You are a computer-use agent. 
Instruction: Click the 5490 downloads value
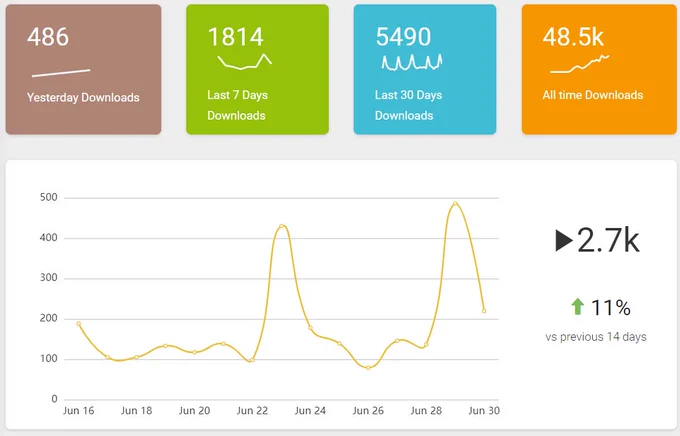tap(403, 37)
